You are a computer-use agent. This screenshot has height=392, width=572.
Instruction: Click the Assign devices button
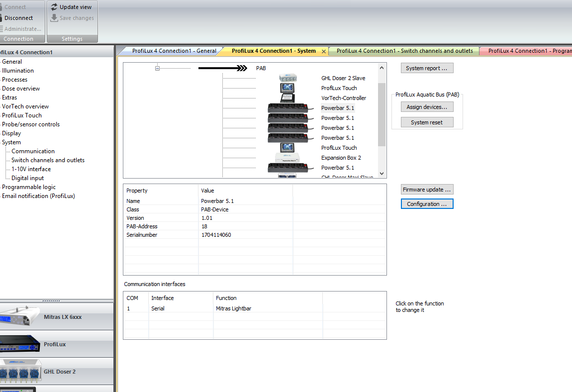427,107
